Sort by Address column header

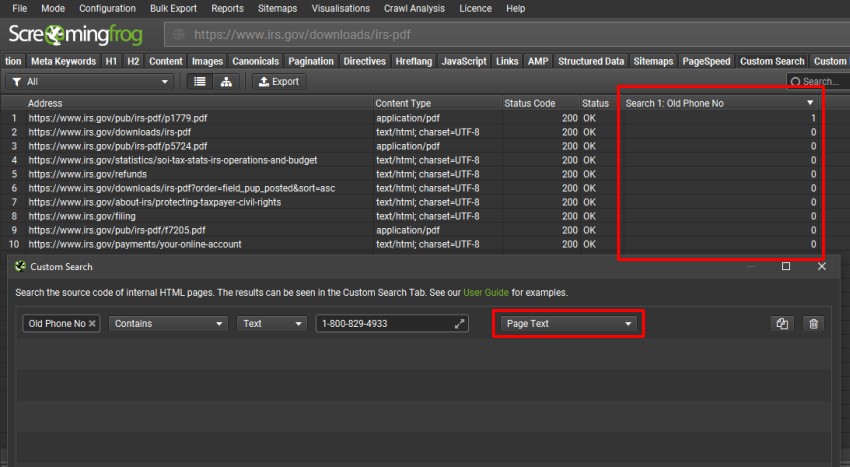[199, 103]
